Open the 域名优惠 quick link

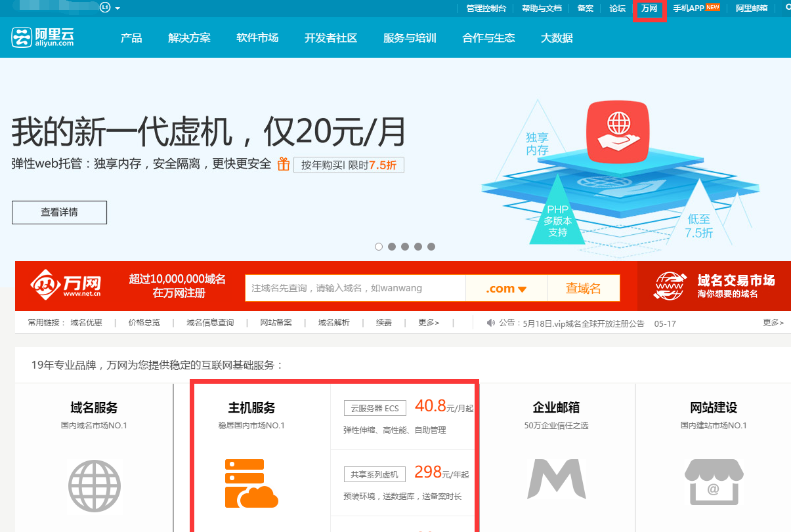click(x=87, y=323)
